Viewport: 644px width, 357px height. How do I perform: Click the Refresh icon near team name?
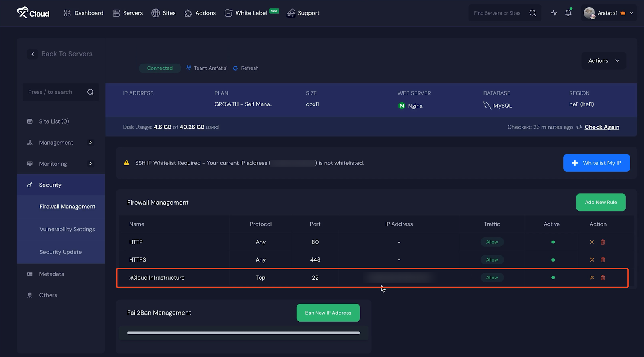pos(235,68)
